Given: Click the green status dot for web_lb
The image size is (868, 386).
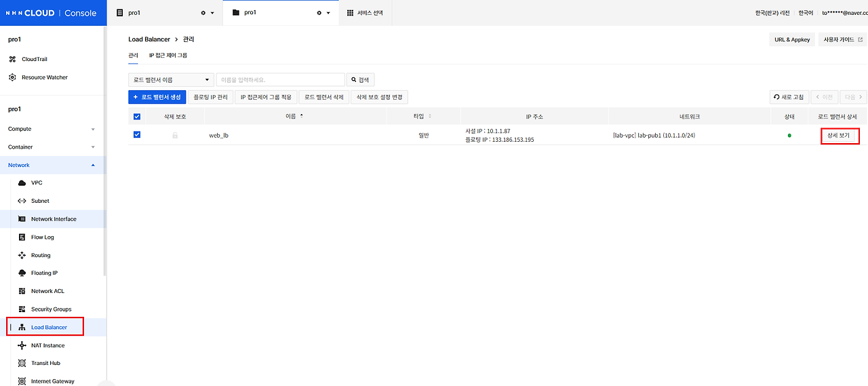Looking at the screenshot, I should tap(789, 135).
